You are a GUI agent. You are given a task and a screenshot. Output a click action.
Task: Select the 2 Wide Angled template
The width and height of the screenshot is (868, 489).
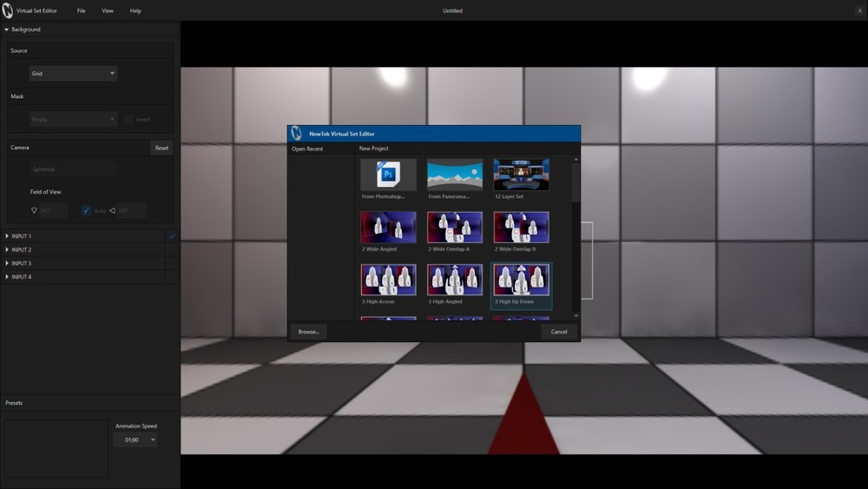tap(388, 232)
